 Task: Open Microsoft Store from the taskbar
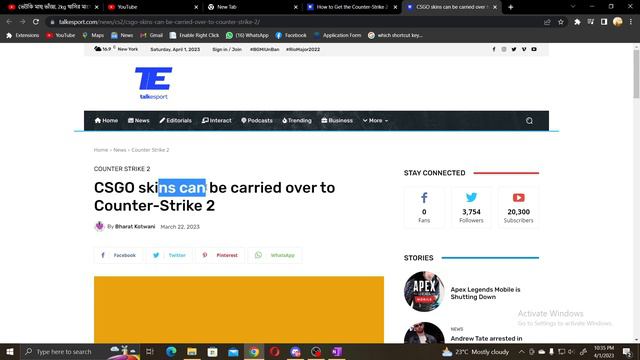(x=212, y=351)
